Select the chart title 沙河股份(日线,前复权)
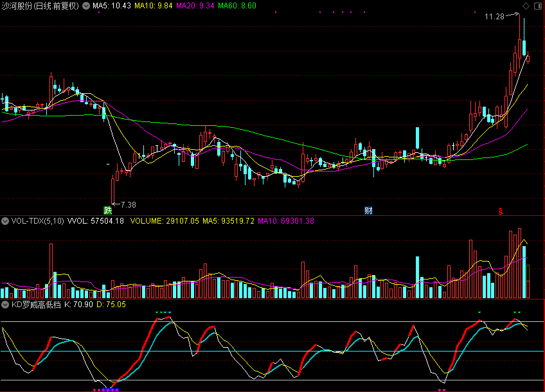Screen dimensions: 545x392 tap(40, 6)
